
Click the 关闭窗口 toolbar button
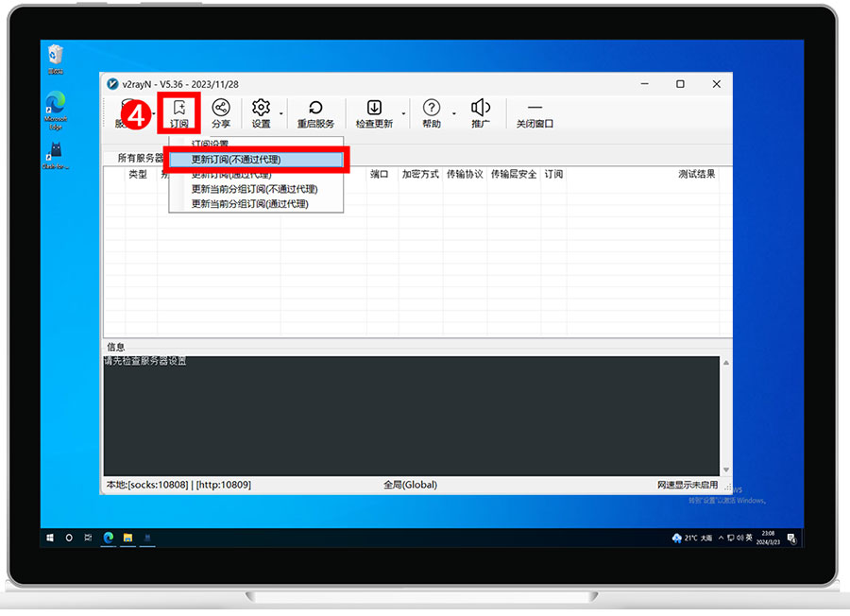click(535, 114)
